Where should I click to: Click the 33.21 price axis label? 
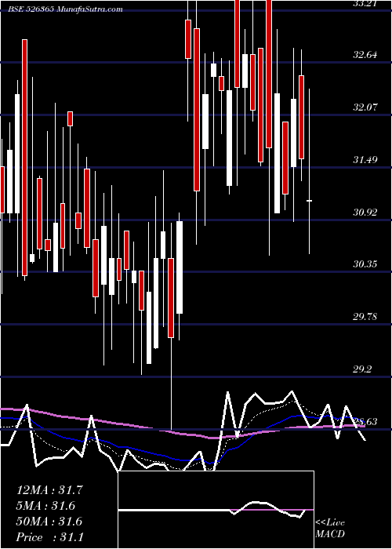coord(365,3)
